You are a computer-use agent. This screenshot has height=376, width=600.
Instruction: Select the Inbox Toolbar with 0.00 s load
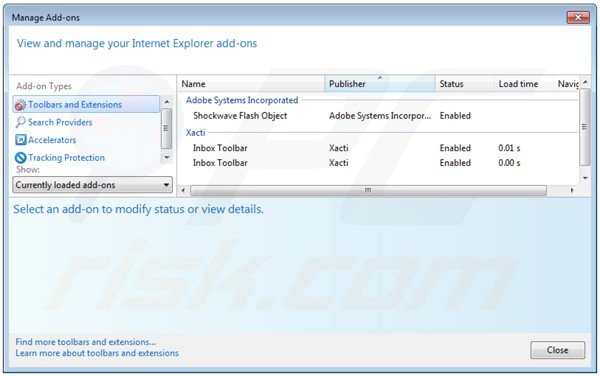[x=378, y=163]
